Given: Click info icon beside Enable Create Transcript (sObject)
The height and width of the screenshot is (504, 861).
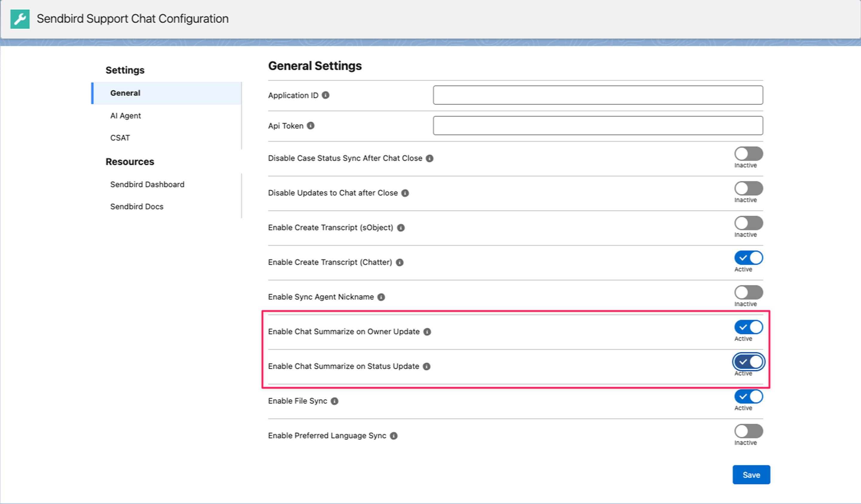Looking at the screenshot, I should click(401, 227).
